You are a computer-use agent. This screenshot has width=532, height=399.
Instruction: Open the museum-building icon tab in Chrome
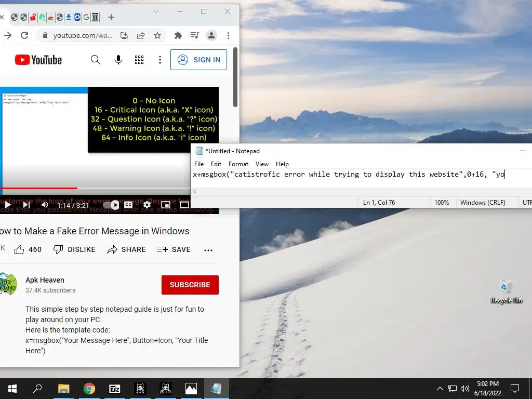[x=96, y=17]
